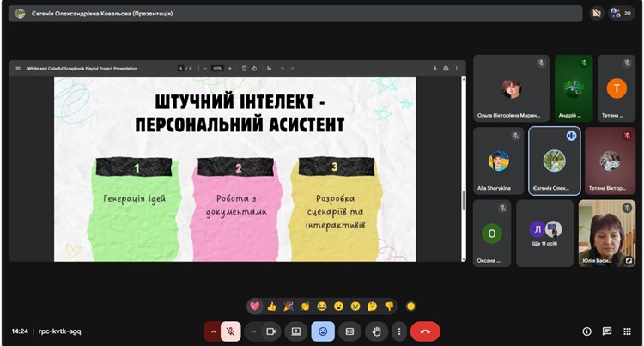Open the activities grid icon
This screenshot has height=346, width=644.
pos(627,331)
